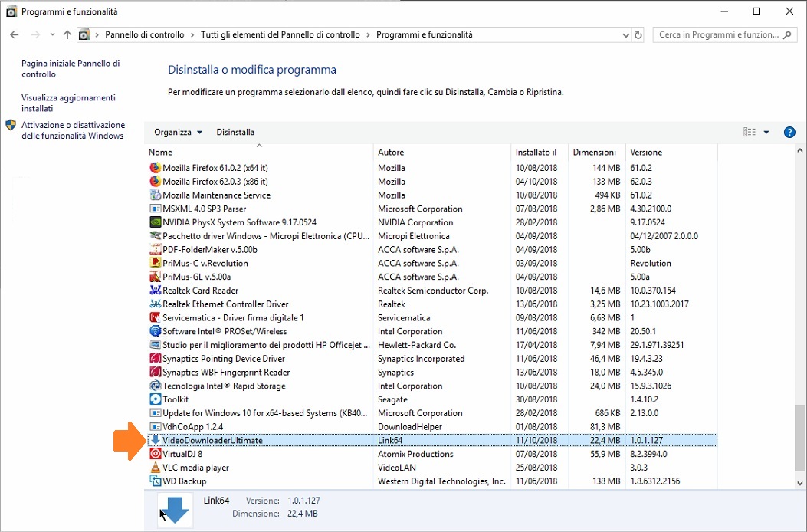The width and height of the screenshot is (807, 532).
Task: Select the VLC media player row name
Action: (x=195, y=468)
